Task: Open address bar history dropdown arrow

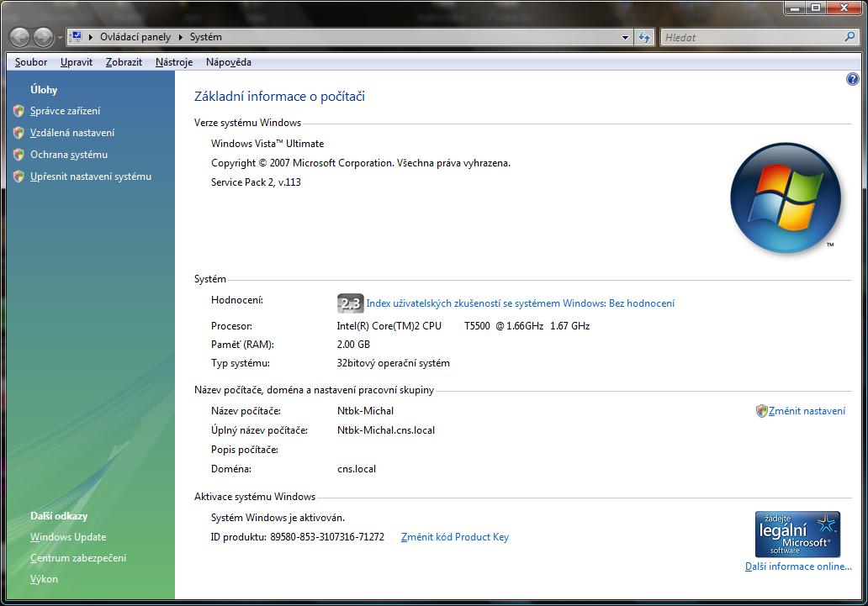Action: tap(625, 38)
